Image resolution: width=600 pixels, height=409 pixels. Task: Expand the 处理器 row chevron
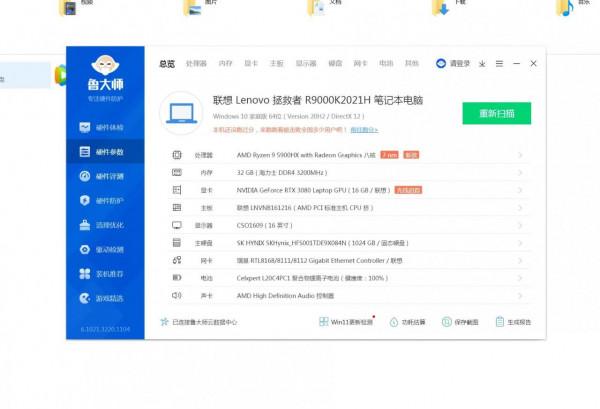point(520,155)
